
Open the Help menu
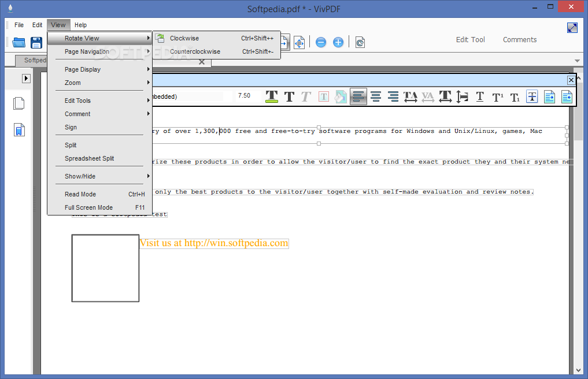80,25
